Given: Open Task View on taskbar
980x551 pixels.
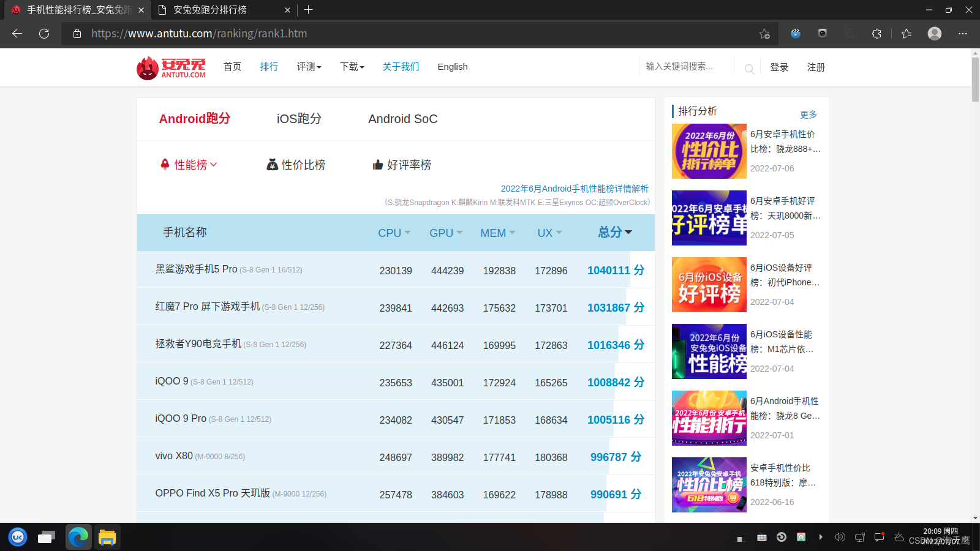Looking at the screenshot, I should (47, 538).
